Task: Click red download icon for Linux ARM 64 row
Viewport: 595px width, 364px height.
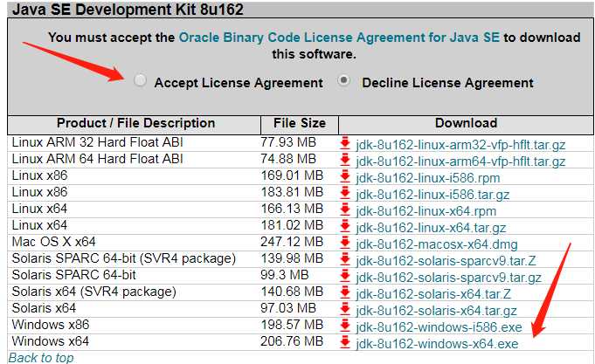Action: click(345, 159)
